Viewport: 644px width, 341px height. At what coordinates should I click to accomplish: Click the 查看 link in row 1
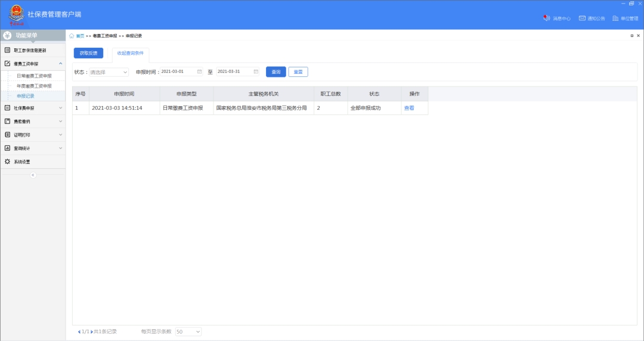click(x=409, y=108)
